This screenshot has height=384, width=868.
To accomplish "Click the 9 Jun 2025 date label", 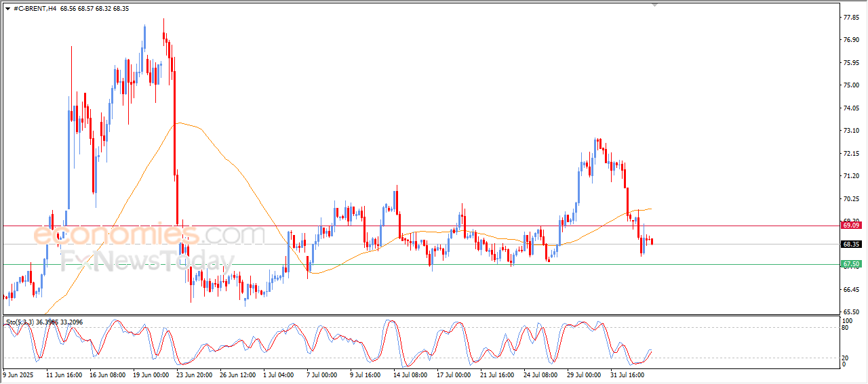I will pos(18,374).
